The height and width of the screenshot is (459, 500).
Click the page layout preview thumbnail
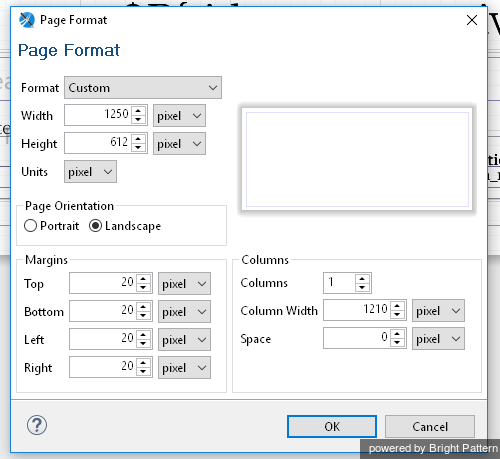point(357,159)
